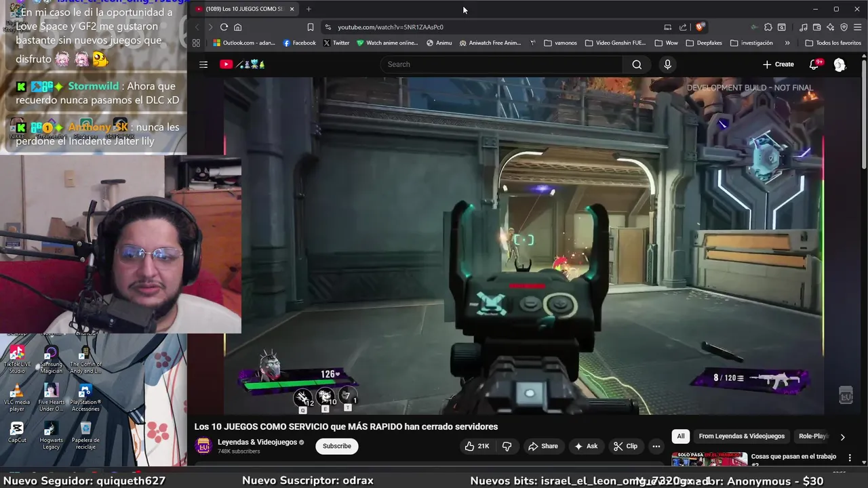Open YouTube notifications bell
Viewport: 868px width, 488px height.
(x=814, y=64)
